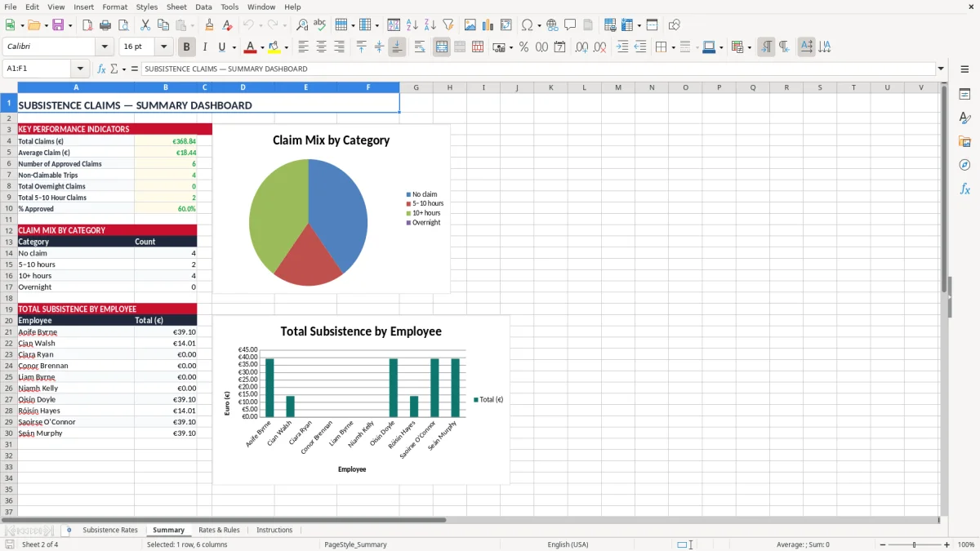Viewport: 980px width, 551px height.
Task: Toggle Italic formatting
Action: [204, 47]
